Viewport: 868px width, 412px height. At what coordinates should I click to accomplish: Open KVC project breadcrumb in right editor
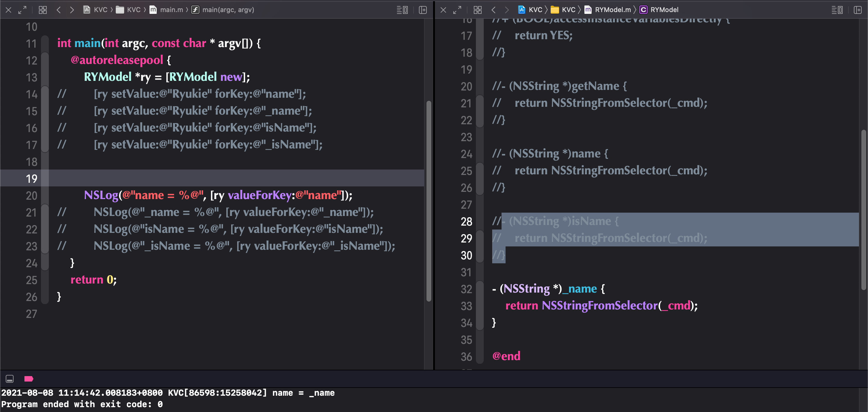coord(530,10)
